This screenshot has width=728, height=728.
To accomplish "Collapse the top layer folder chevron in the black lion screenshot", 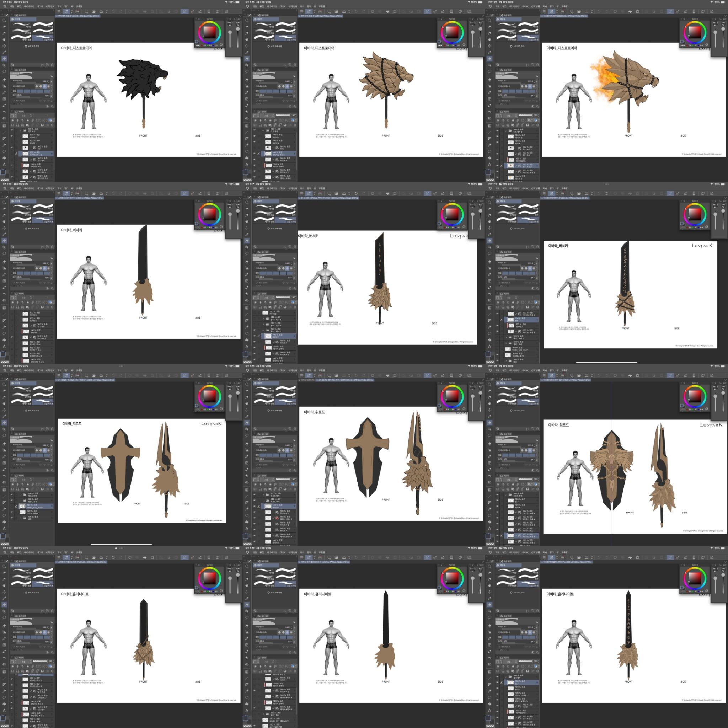I will point(20,131).
